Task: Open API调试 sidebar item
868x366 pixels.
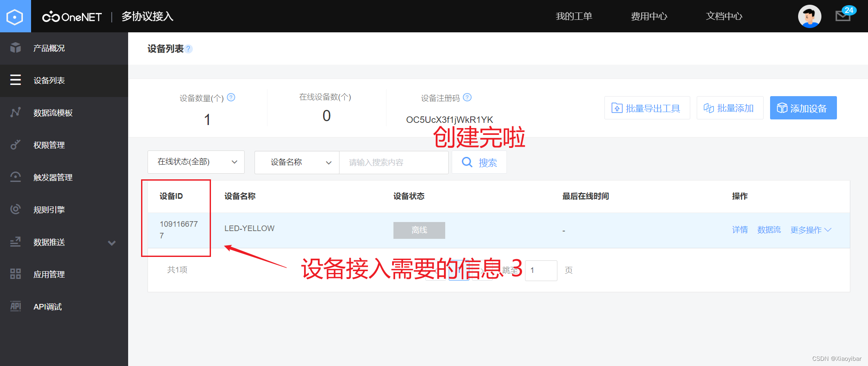Action: click(64, 307)
